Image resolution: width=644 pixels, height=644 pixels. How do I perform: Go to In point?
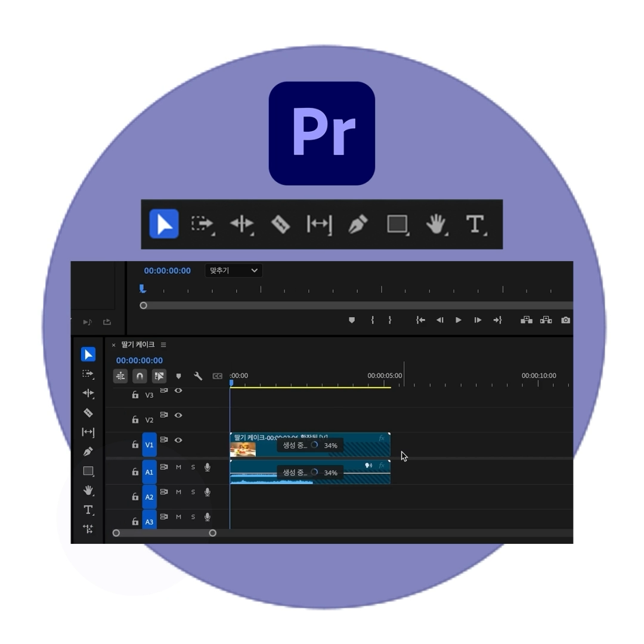(x=420, y=320)
